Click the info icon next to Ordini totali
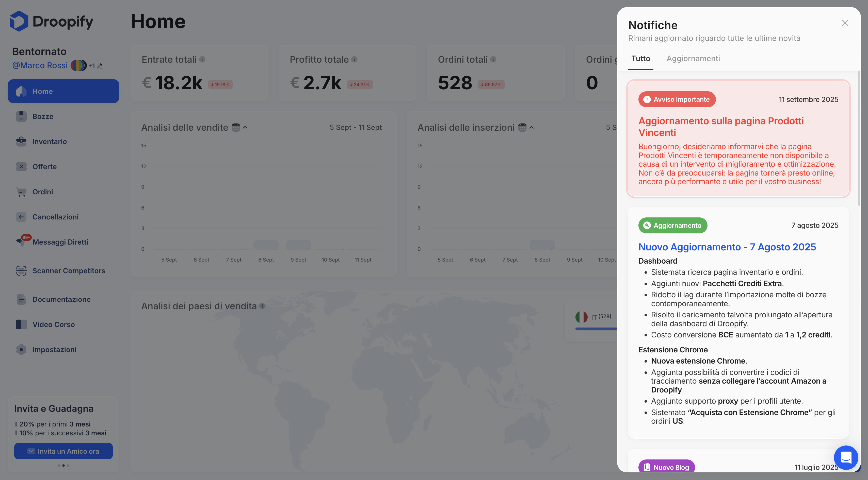Screen dimensions: 868x480 point(493,60)
